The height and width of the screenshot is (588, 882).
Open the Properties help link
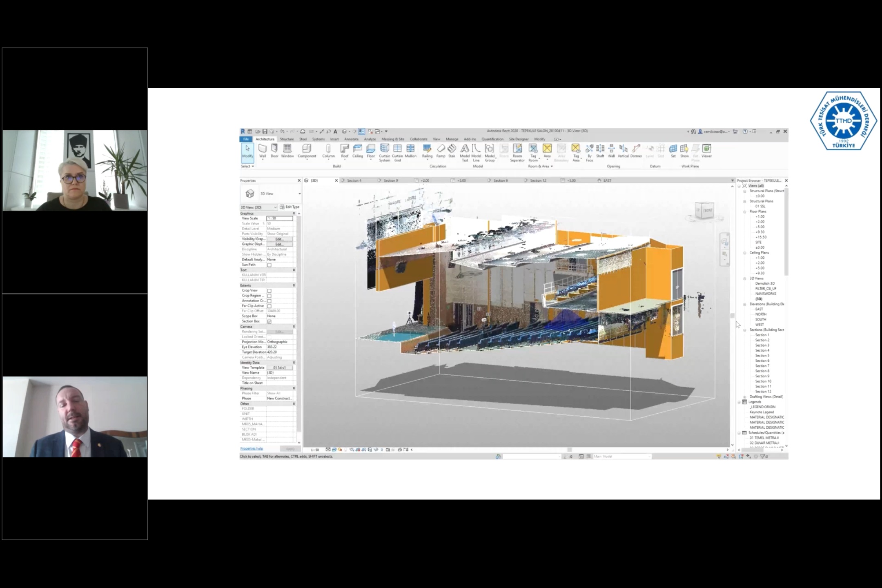pyautogui.click(x=252, y=448)
